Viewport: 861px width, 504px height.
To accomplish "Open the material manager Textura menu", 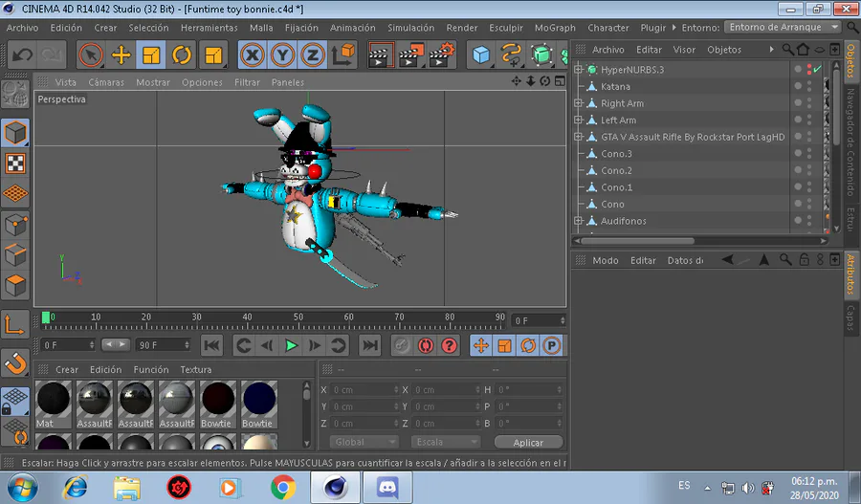I will (196, 369).
